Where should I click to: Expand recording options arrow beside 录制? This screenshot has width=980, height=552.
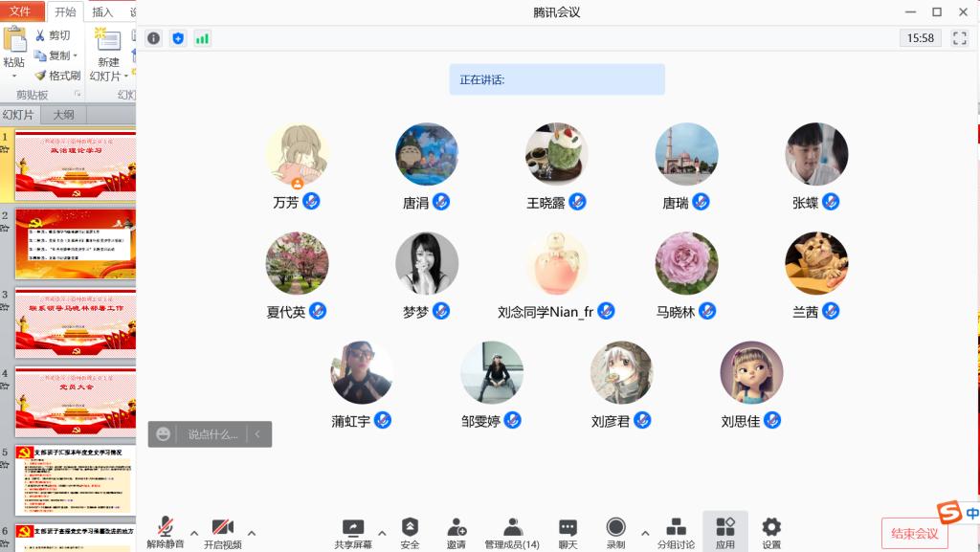coord(645,533)
